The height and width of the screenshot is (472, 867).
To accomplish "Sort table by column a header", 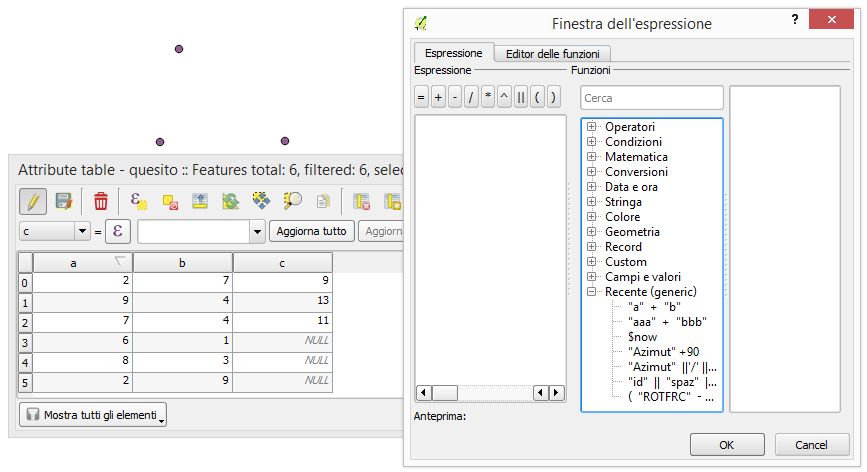I will 73,262.
